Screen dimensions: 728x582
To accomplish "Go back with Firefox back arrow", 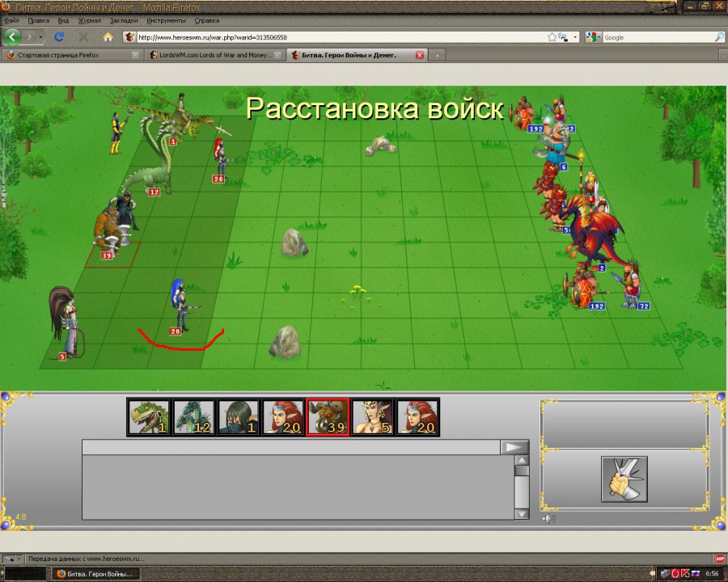I will tap(12, 36).
